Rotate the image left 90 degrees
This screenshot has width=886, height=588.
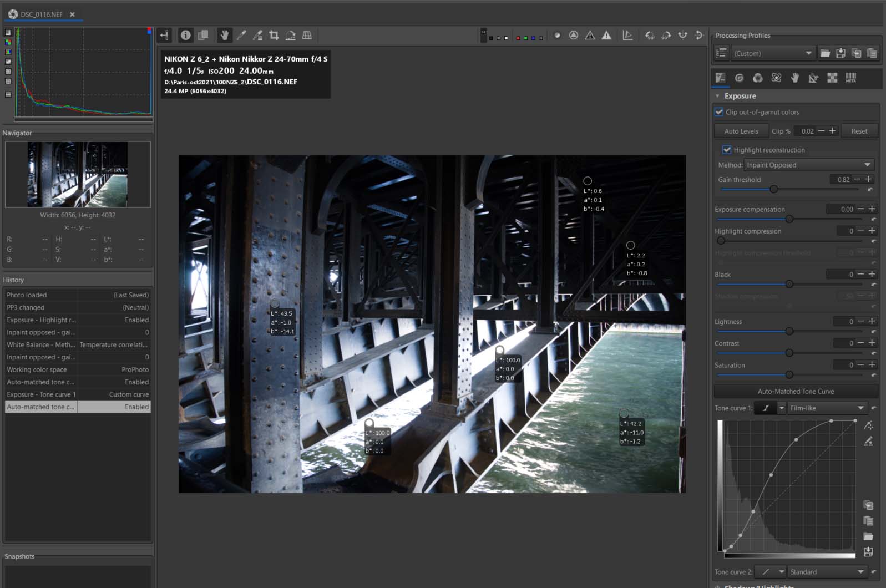(649, 36)
